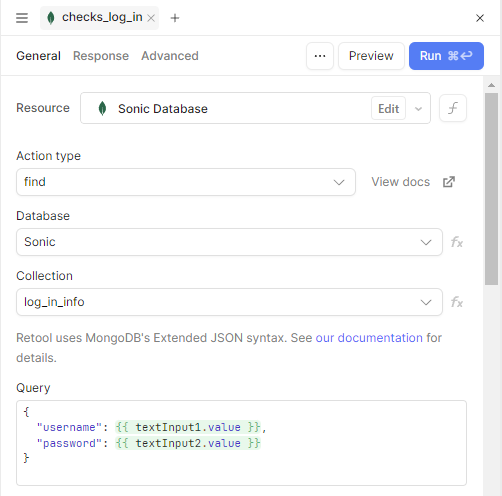Open the Action type find dropdown
Viewport: 502px width, 496px height.
(x=186, y=182)
